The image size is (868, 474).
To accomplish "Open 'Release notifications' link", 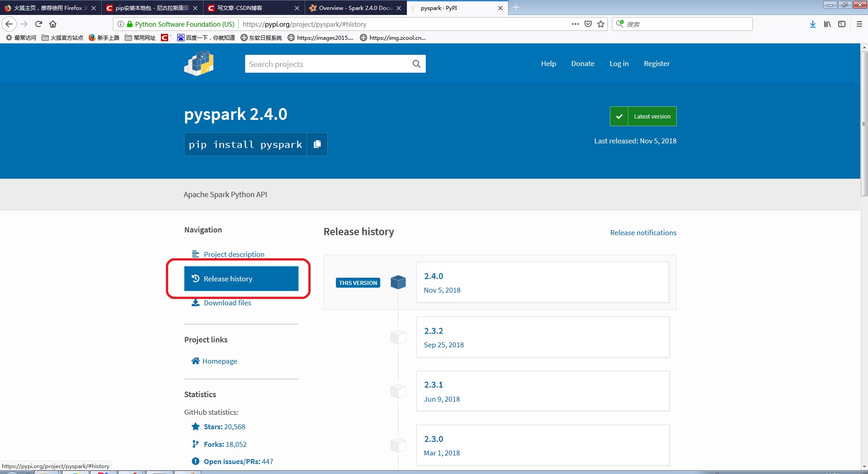I will pyautogui.click(x=643, y=232).
